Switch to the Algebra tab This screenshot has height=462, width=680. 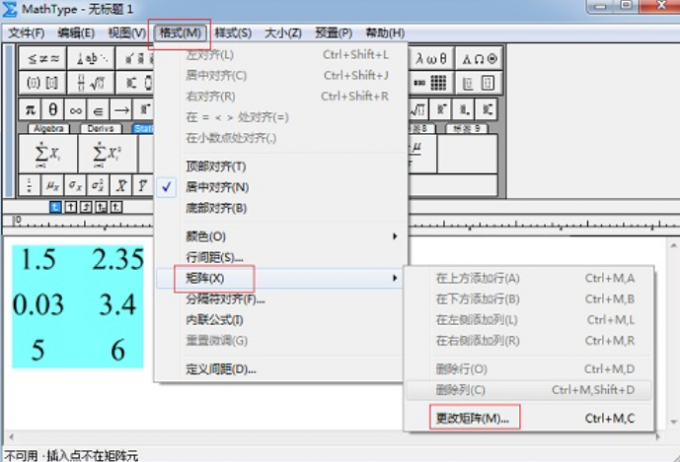(49, 129)
